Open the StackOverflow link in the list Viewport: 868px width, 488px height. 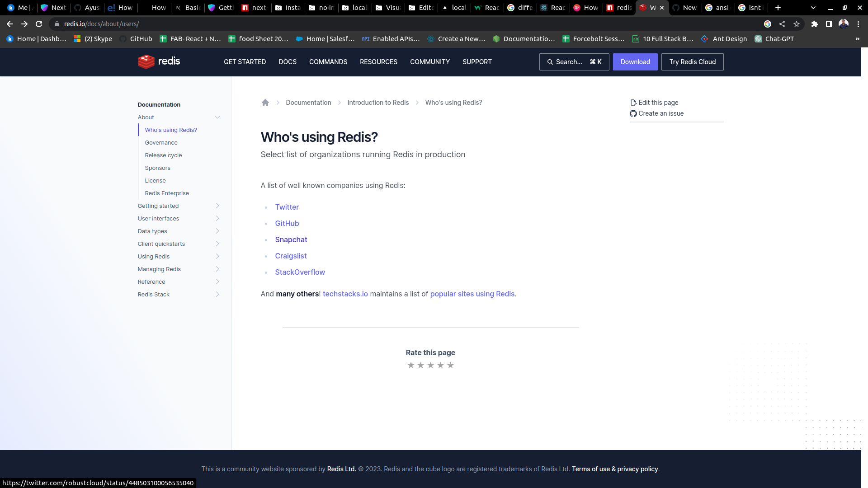(300, 272)
